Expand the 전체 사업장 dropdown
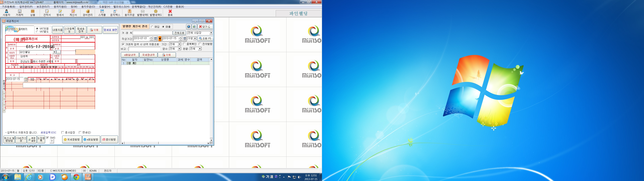The width and height of the screenshot is (644, 181). click(211, 33)
